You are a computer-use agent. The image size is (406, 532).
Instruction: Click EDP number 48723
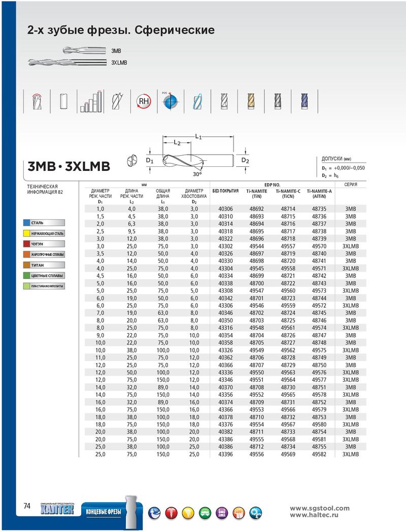(x=288, y=298)
